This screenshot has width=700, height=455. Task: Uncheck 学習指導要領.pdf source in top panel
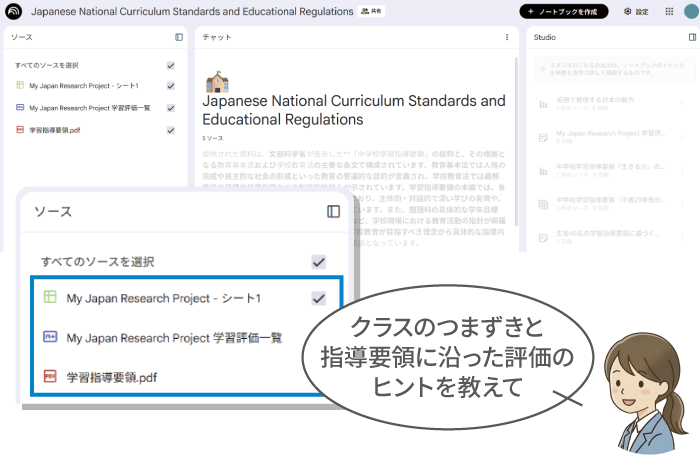tap(171, 130)
